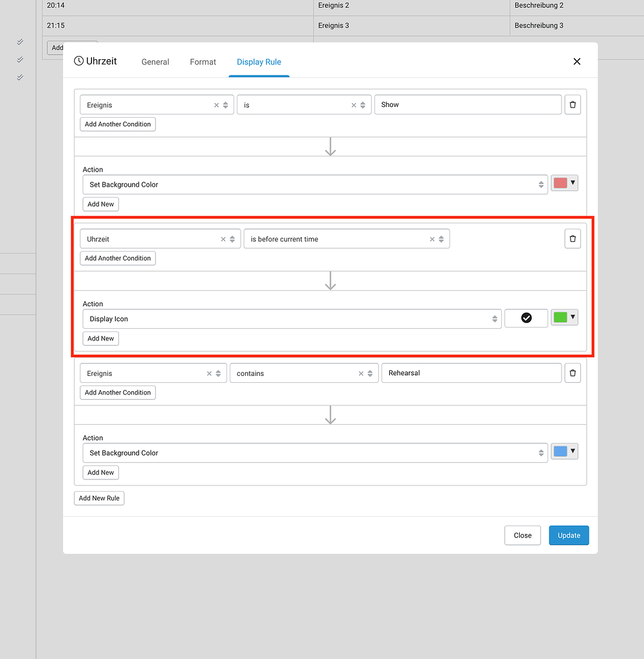644x659 pixels.
Task: Click the red background color swatch
Action: (560, 183)
